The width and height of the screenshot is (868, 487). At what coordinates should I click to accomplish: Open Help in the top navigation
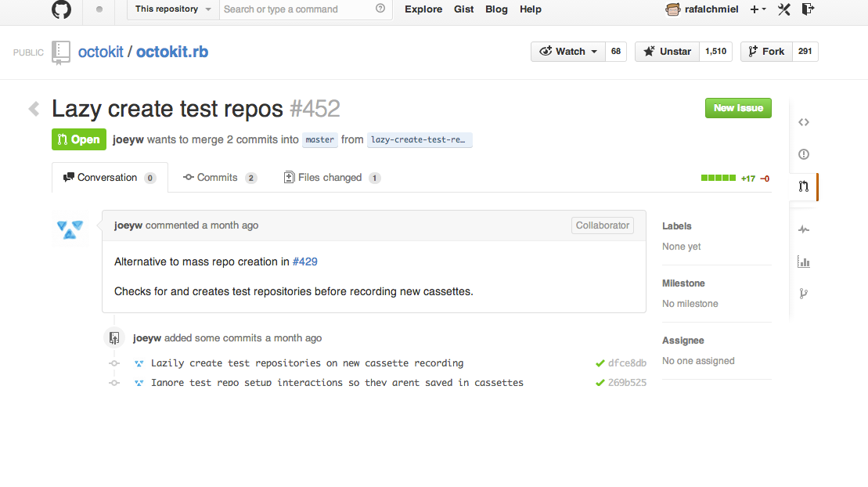pyautogui.click(x=531, y=9)
